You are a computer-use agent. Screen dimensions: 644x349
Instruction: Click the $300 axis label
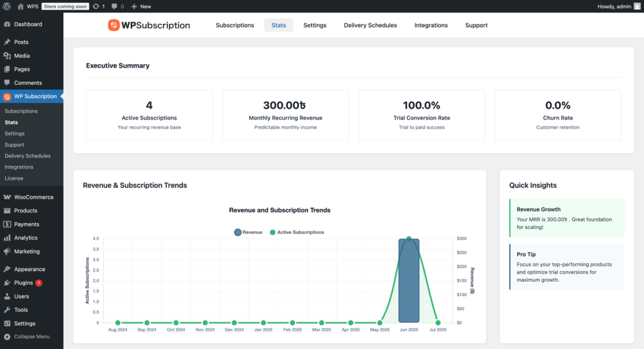coord(462,238)
